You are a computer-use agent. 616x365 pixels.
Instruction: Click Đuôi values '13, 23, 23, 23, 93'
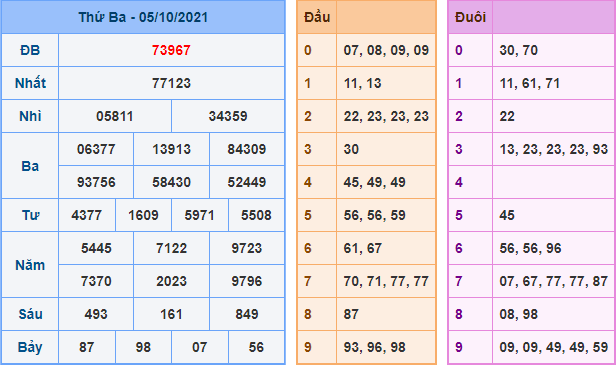pos(554,149)
